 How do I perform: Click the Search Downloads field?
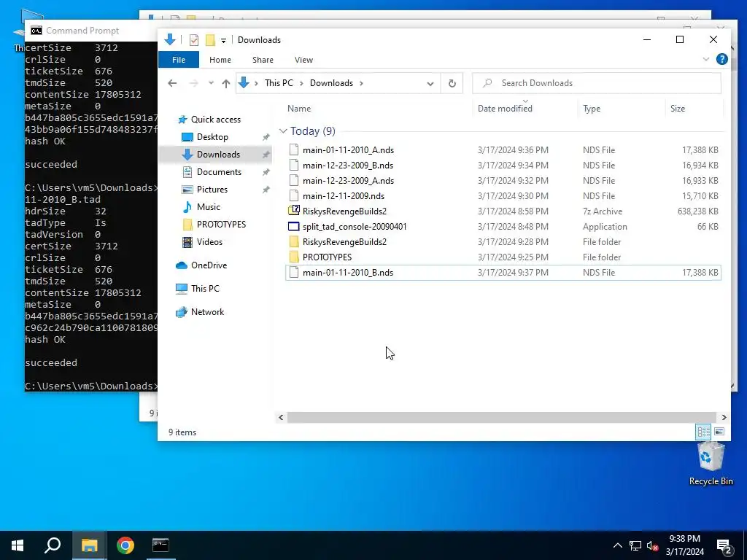597,83
